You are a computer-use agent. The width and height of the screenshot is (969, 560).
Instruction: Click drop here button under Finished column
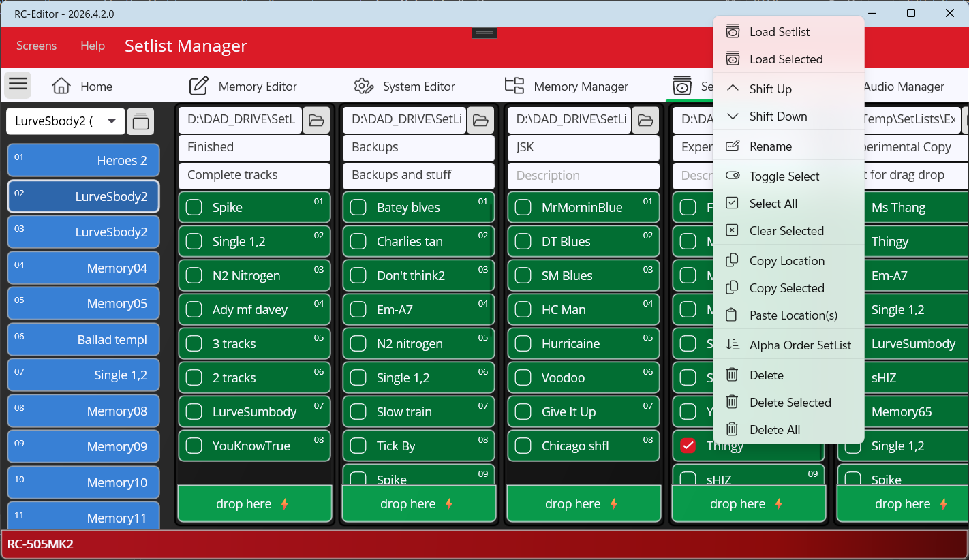[255, 504]
